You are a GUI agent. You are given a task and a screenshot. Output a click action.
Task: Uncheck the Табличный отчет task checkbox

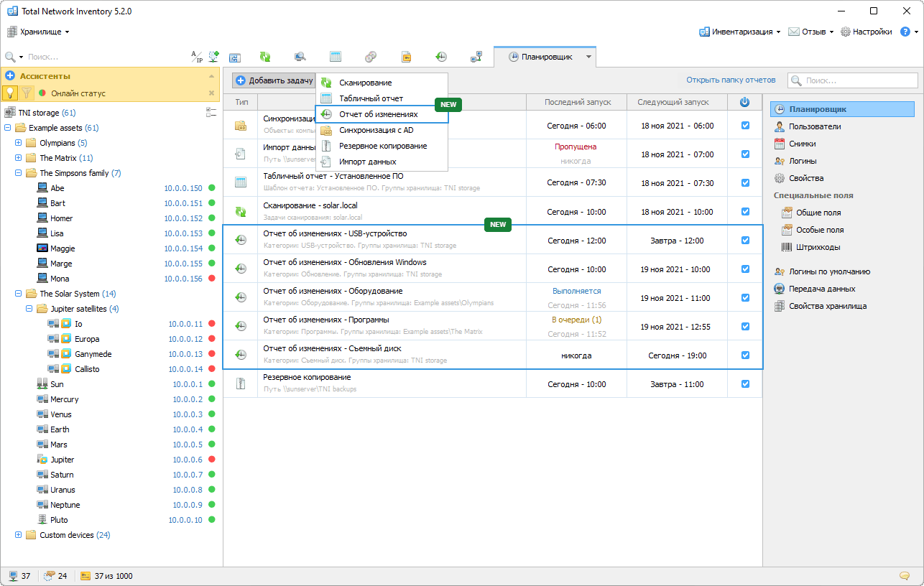coord(745,183)
